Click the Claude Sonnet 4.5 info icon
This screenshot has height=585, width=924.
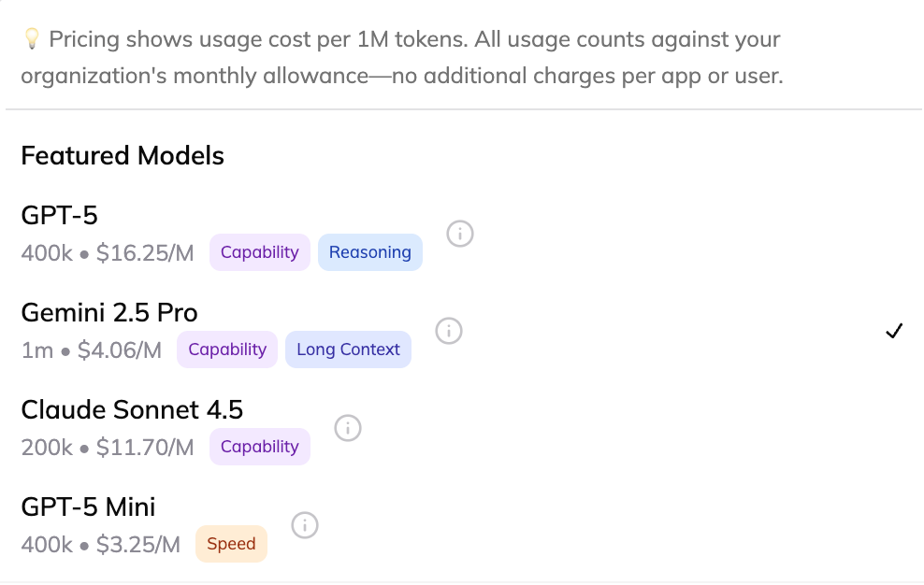(x=348, y=428)
